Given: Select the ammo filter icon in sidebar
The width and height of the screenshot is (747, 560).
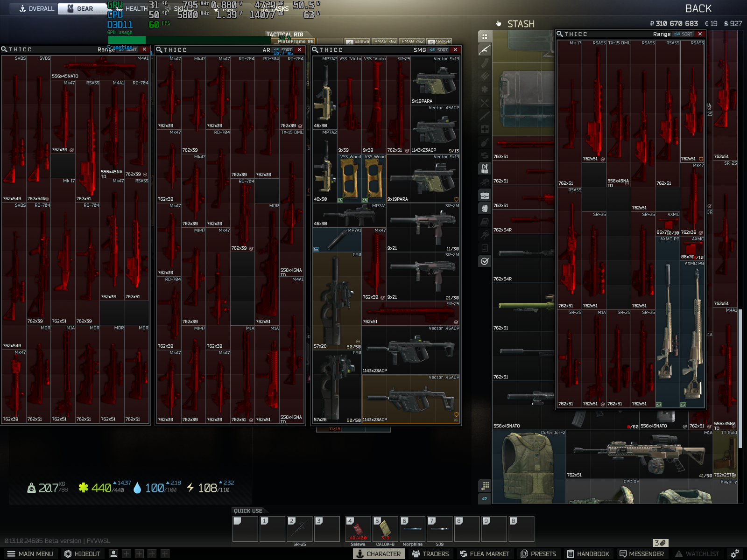Looking at the screenshot, I should (x=485, y=76).
